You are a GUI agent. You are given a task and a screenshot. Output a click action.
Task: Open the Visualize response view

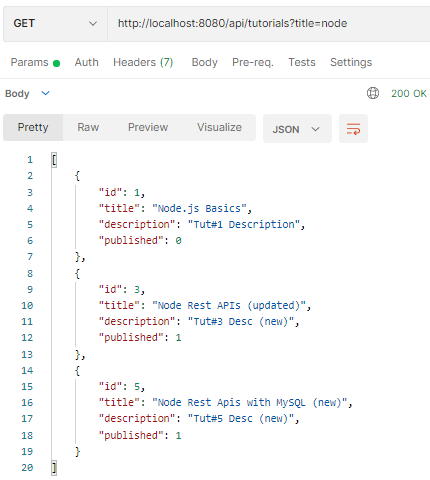coord(219,127)
